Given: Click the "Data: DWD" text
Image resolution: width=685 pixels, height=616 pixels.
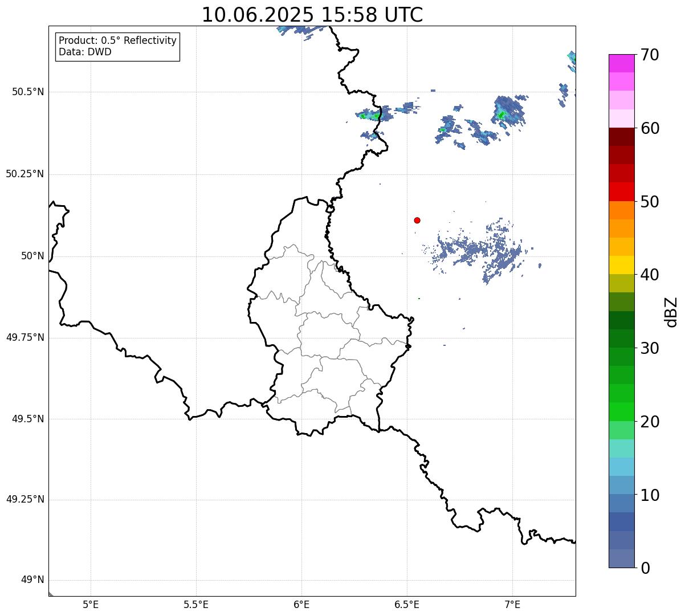Looking at the screenshot, I should pyautogui.click(x=85, y=52).
